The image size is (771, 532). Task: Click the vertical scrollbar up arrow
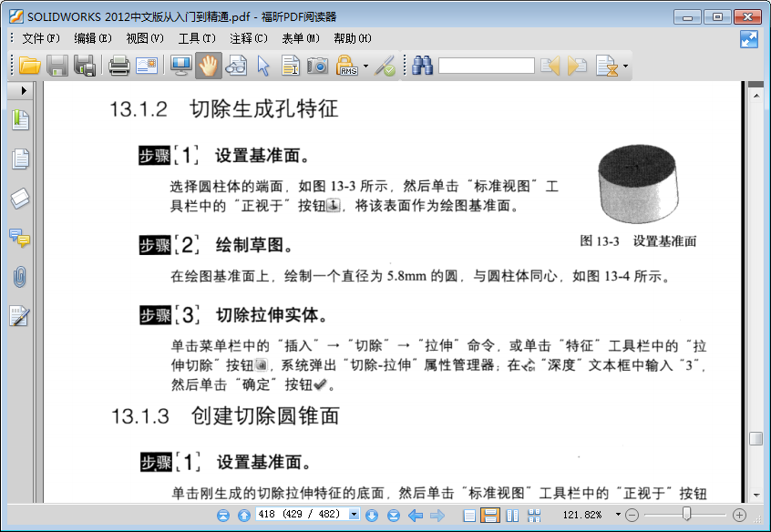(x=756, y=96)
